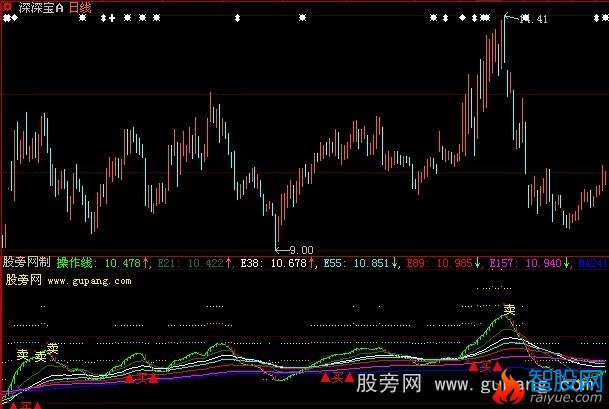Select the 股旁网制 indicator name

click(27, 262)
